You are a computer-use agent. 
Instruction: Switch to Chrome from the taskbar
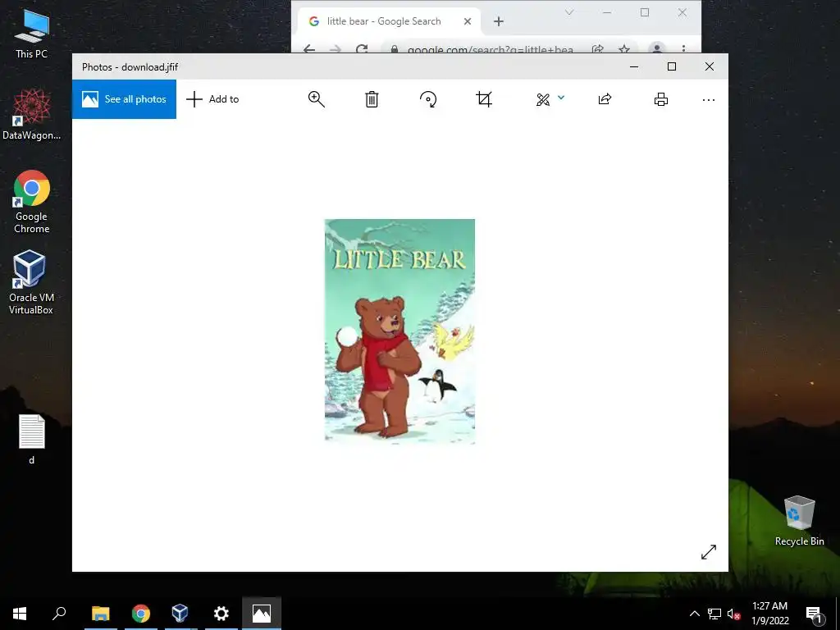point(141,614)
